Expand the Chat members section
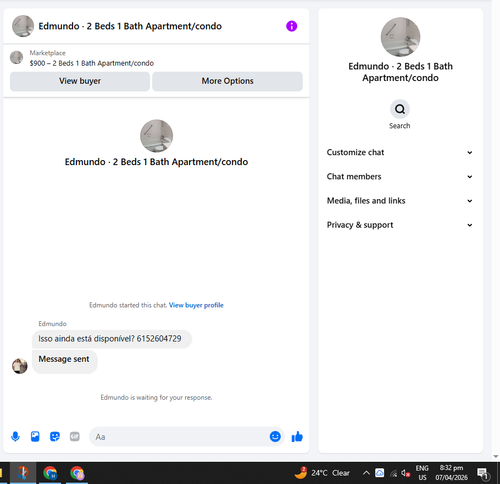This screenshot has height=484, width=500. click(400, 177)
